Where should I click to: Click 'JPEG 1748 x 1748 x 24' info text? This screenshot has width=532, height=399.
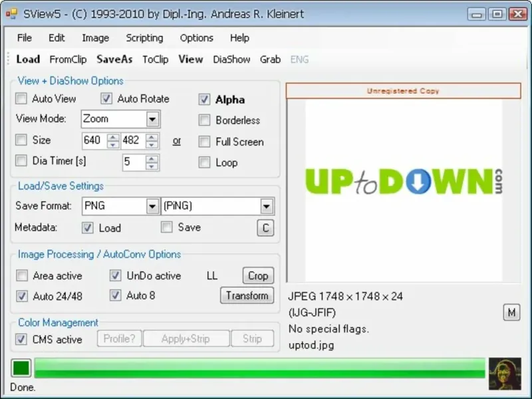(345, 296)
